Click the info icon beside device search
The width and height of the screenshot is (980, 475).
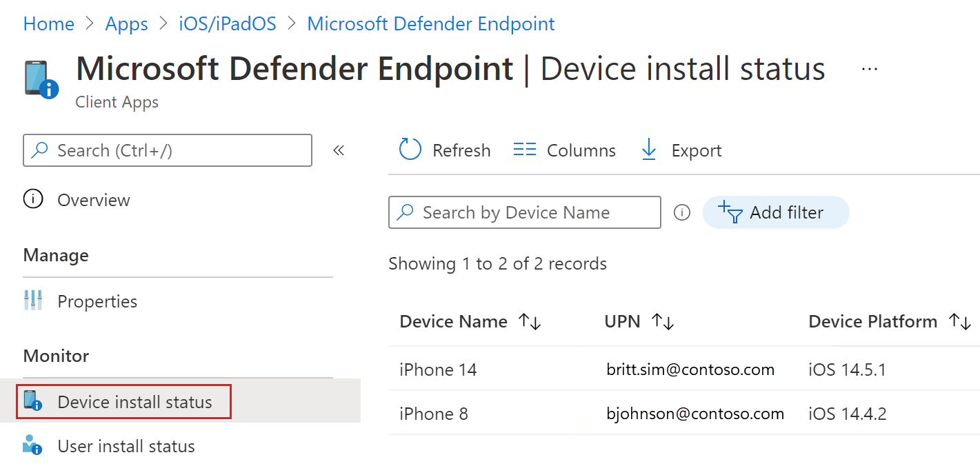pyautogui.click(x=682, y=212)
